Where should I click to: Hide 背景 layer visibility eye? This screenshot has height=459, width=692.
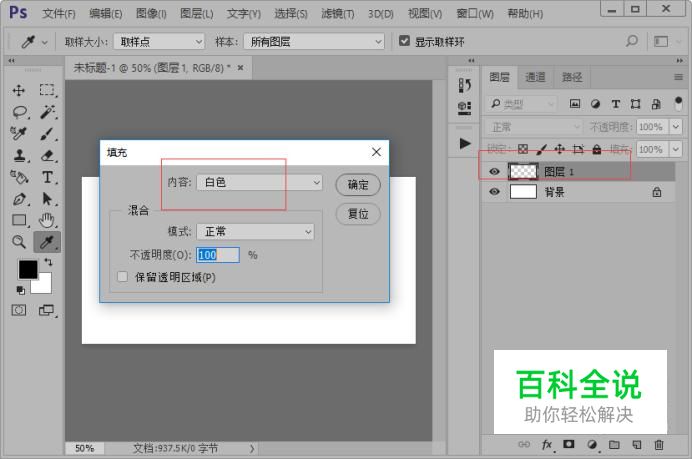pyautogui.click(x=494, y=192)
